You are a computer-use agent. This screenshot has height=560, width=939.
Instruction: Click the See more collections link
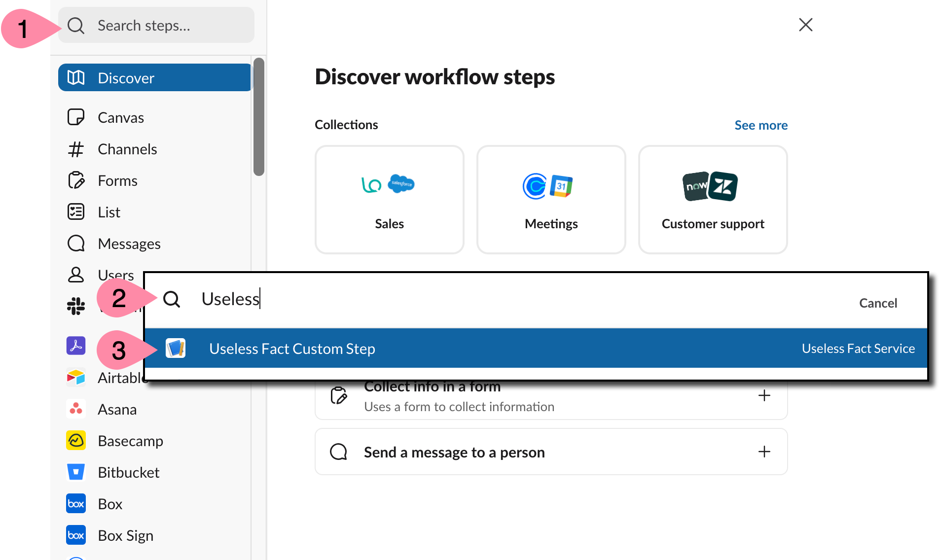pos(760,125)
